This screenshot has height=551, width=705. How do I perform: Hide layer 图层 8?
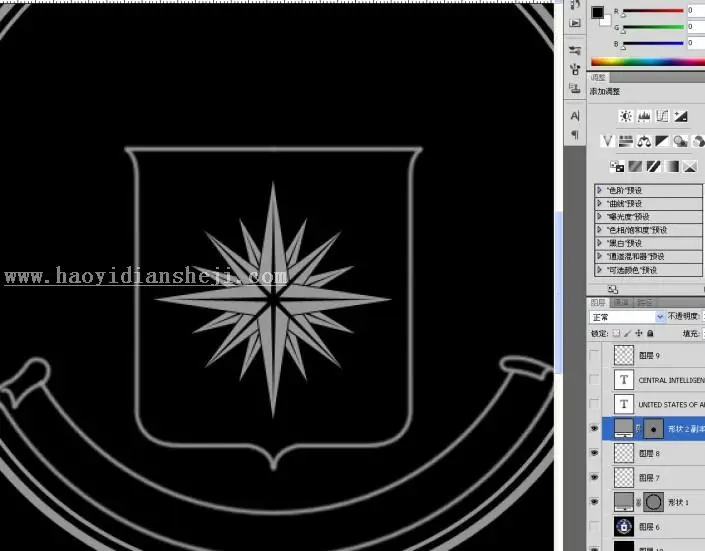594,453
